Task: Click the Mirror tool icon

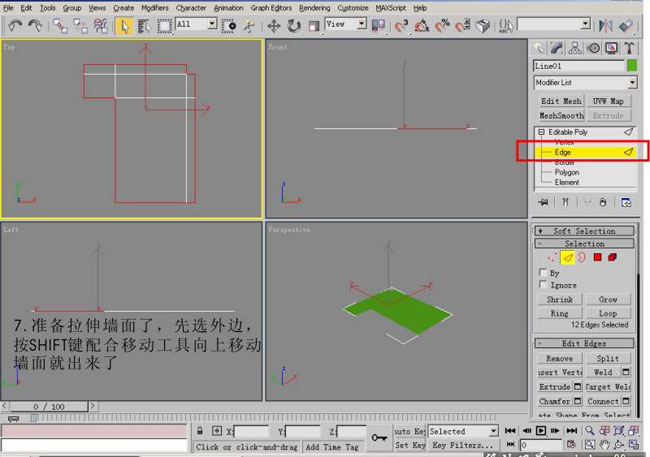Action: point(606,26)
